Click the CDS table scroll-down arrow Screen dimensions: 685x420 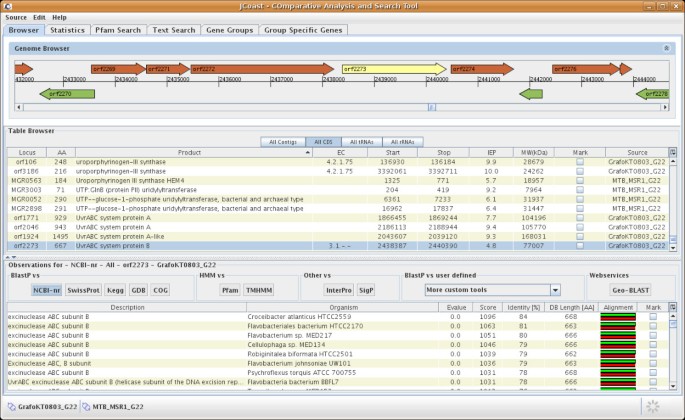click(673, 248)
